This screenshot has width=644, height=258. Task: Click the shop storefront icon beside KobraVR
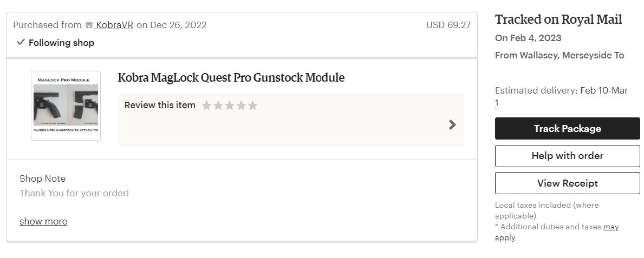89,25
